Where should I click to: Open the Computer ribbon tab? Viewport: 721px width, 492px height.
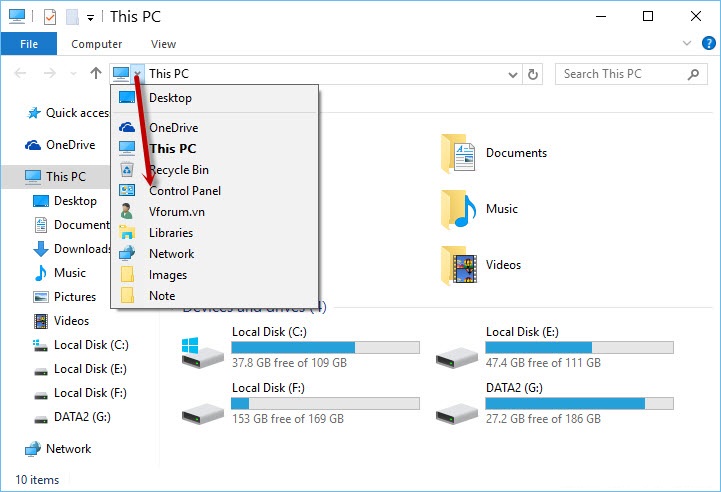(97, 44)
